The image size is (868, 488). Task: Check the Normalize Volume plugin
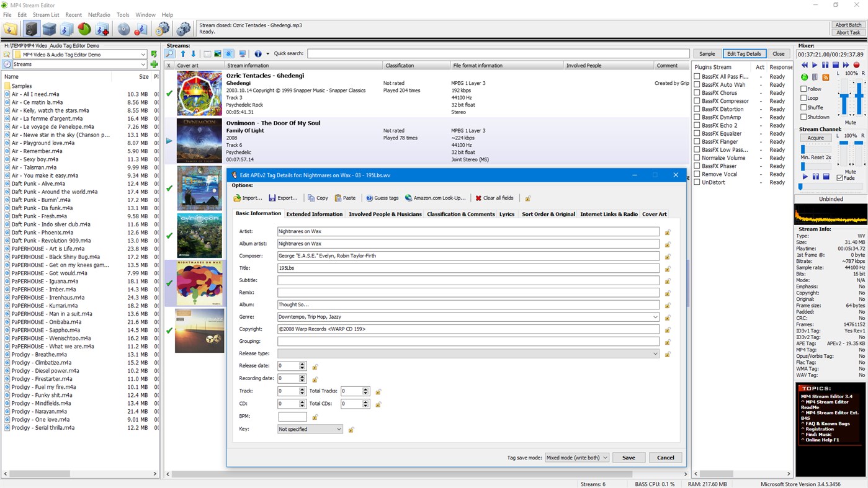696,157
